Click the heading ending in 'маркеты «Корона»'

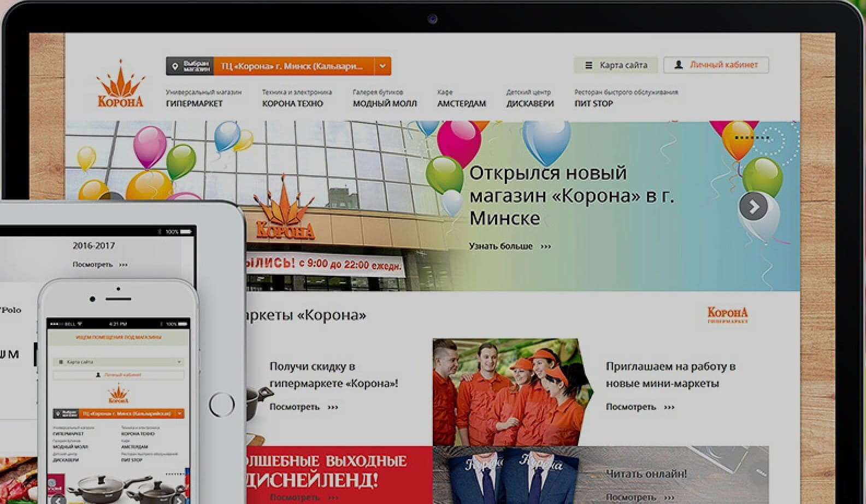pos(306,315)
